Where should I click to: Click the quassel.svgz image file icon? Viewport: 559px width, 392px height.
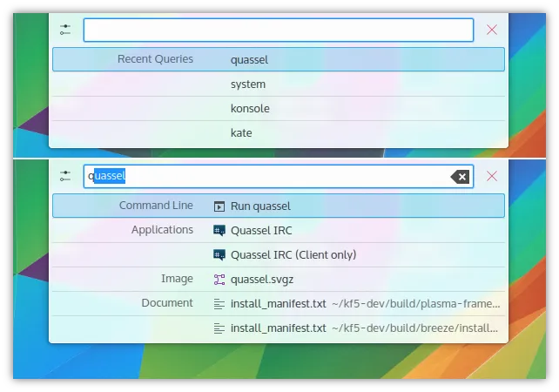[x=219, y=280]
